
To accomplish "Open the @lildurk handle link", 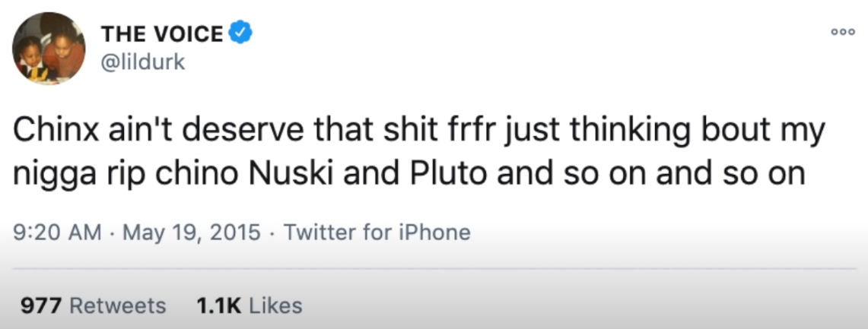I will [142, 62].
